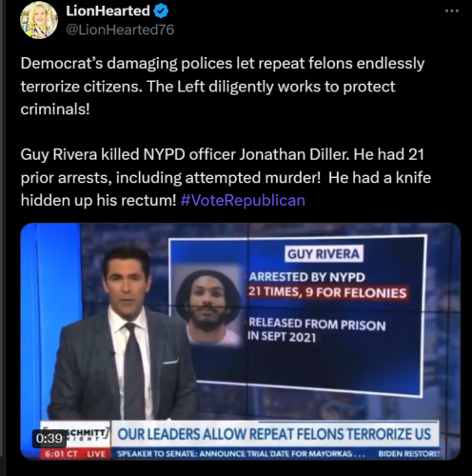Follow the #VoteRepublican hashtag

243,200
